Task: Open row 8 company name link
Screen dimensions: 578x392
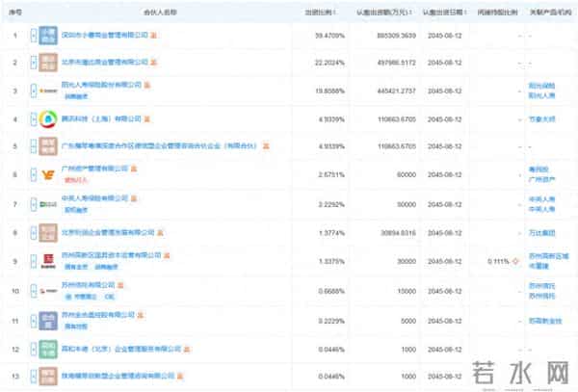Action: pyautogui.click(x=108, y=232)
